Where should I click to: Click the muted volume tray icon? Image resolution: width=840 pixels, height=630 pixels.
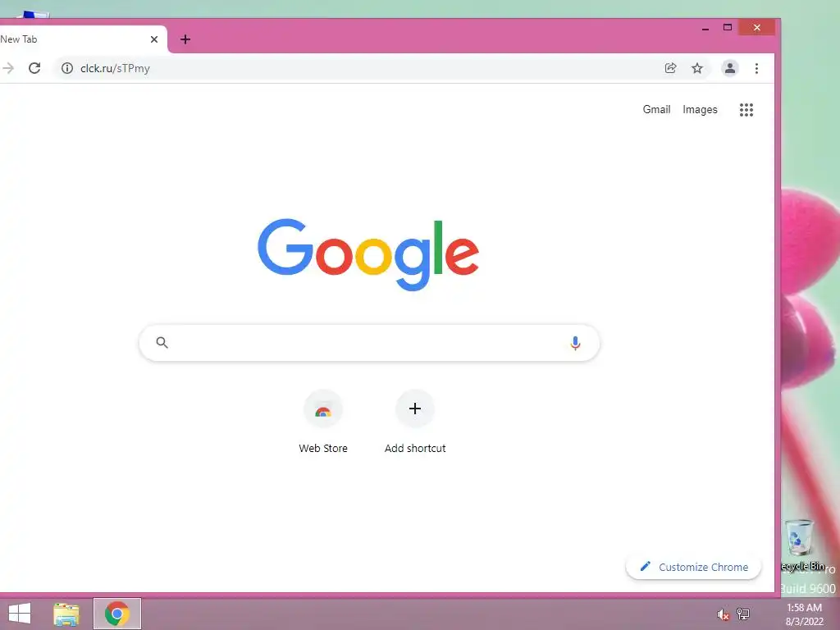(x=723, y=614)
